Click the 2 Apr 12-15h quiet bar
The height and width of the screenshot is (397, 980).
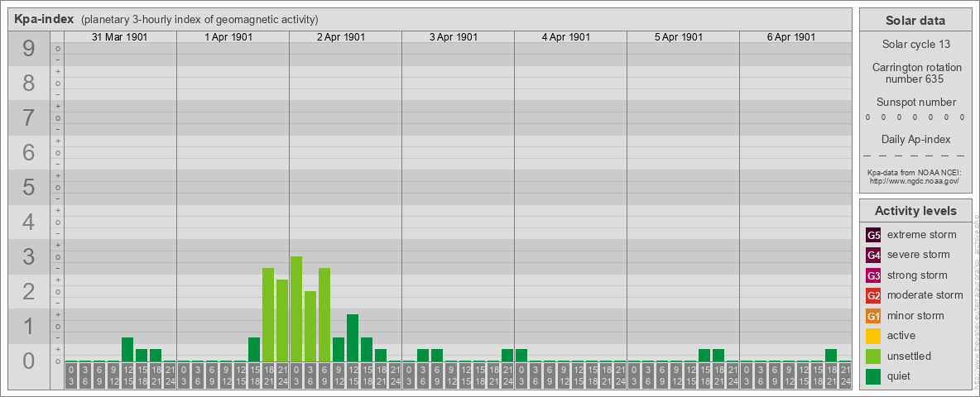(353, 338)
